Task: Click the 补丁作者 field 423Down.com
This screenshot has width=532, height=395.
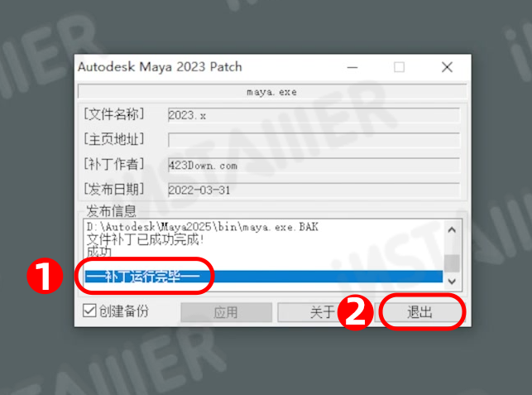Action: [314, 166]
